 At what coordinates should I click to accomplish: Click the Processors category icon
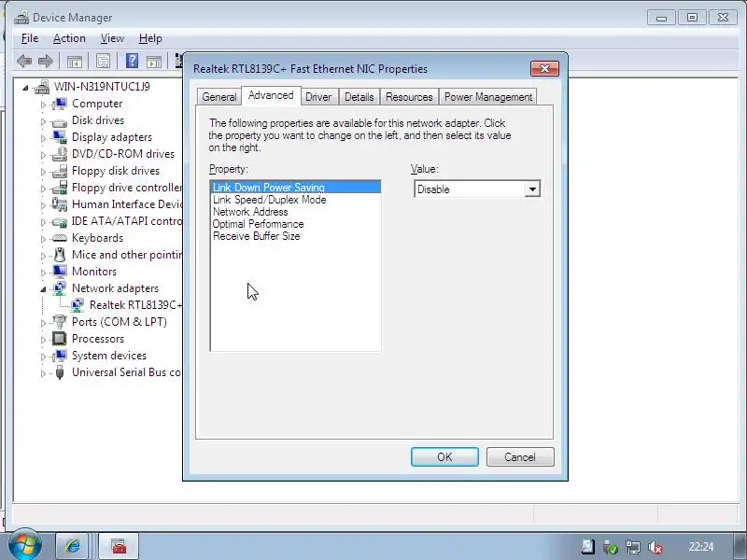60,339
